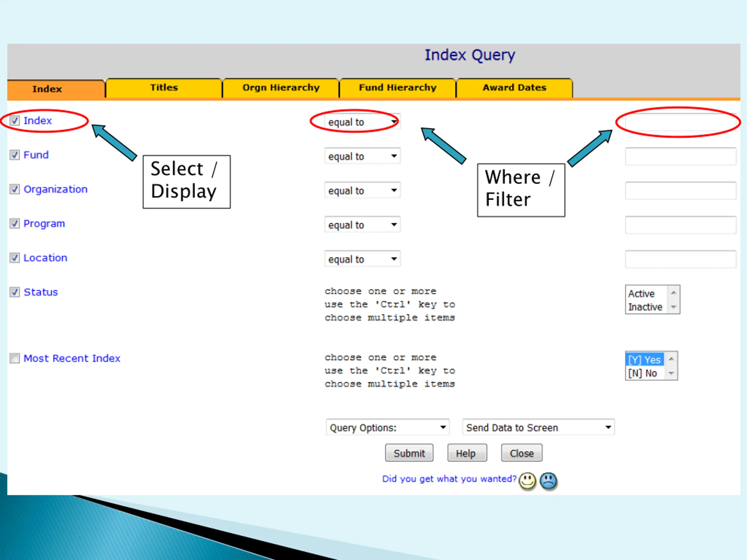The height and width of the screenshot is (560, 747).
Task: Click the Fund field label link
Action: coord(36,155)
